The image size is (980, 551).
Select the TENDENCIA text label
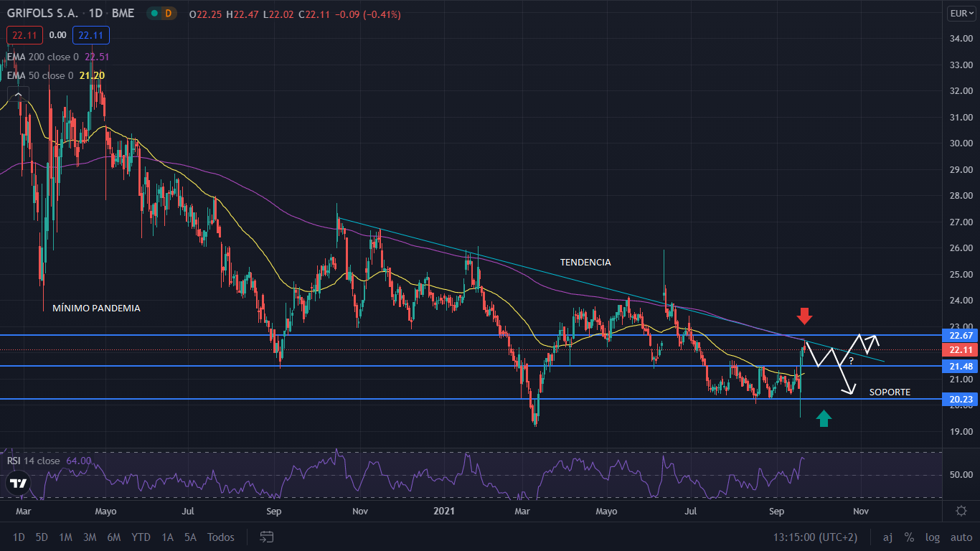(585, 263)
